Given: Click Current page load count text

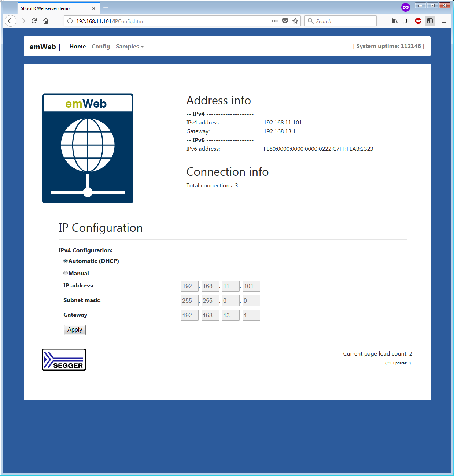Looking at the screenshot, I should [x=378, y=354].
